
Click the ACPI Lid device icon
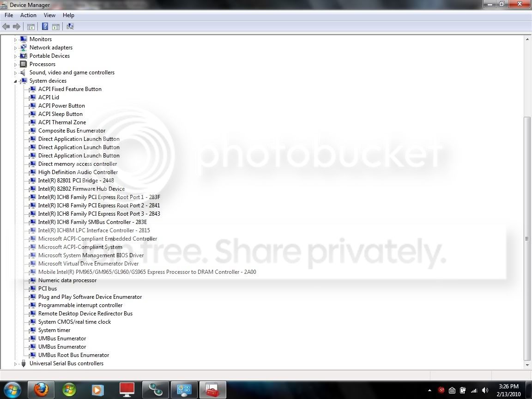tap(32, 97)
